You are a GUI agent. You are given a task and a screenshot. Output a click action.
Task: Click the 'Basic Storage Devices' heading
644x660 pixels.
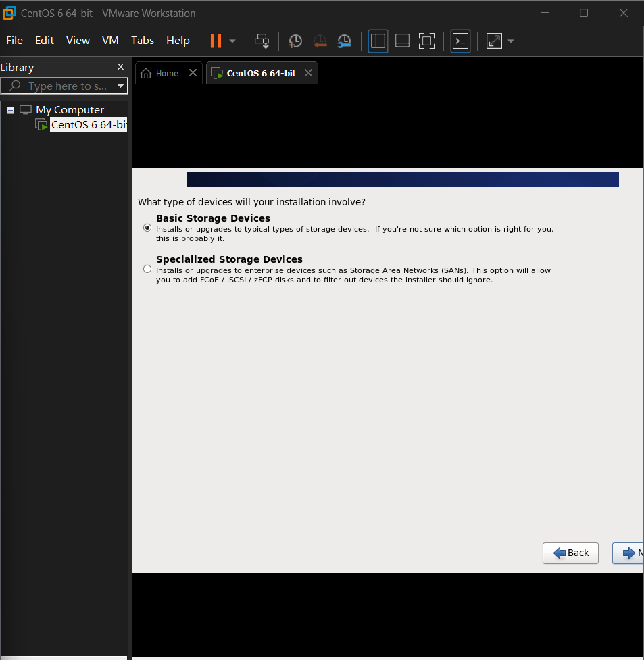pyautogui.click(x=213, y=218)
